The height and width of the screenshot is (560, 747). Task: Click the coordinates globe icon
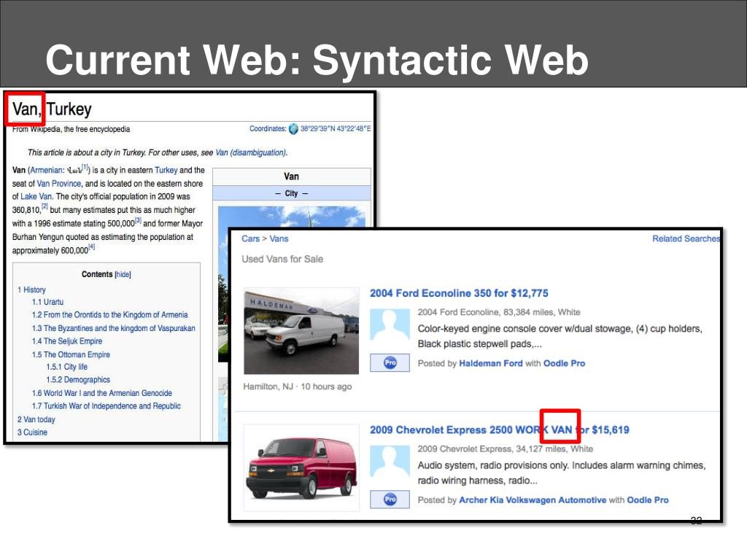[x=293, y=128]
